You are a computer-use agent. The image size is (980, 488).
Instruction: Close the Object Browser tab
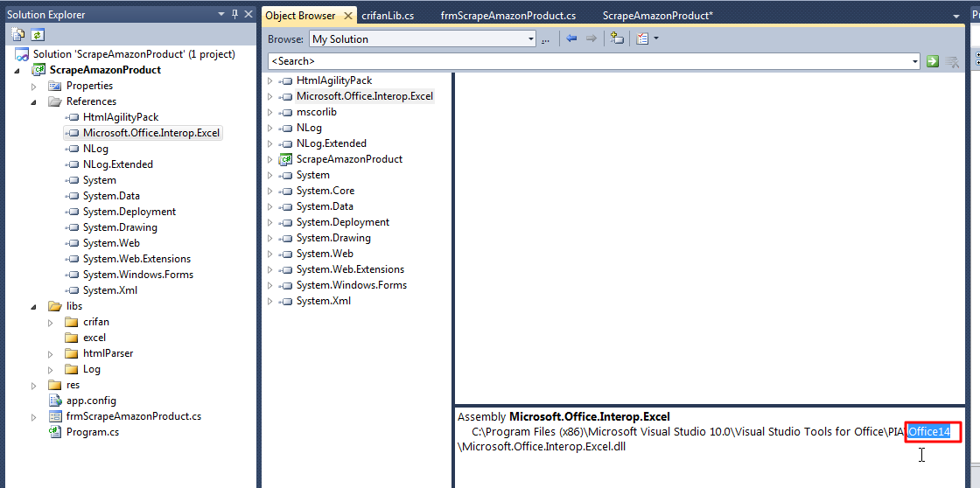pos(349,16)
